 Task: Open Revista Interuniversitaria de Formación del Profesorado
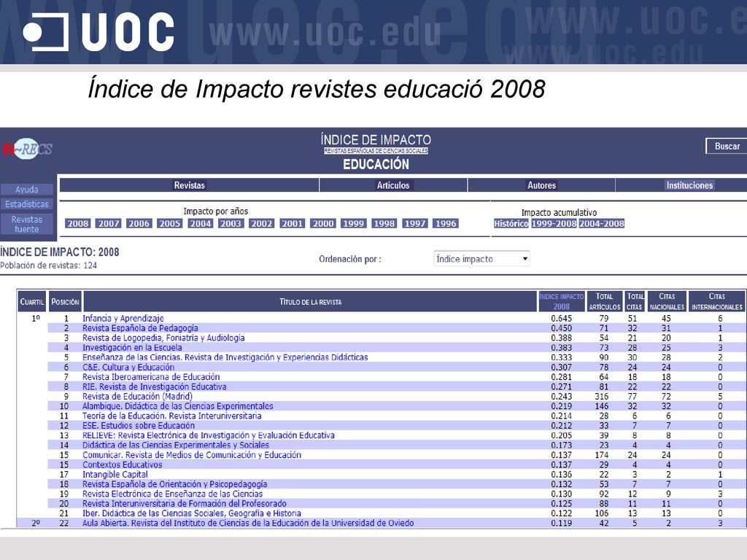click(x=185, y=504)
